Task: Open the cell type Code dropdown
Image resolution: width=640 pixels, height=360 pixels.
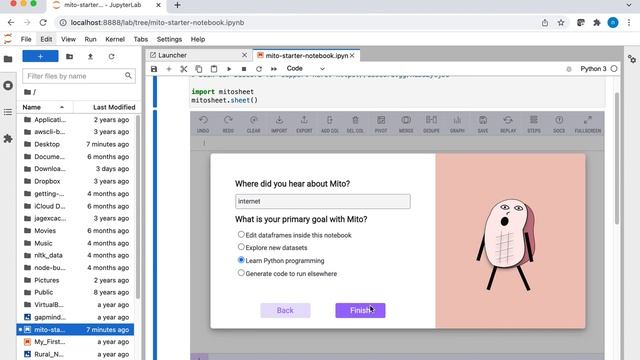Action: tap(306, 69)
